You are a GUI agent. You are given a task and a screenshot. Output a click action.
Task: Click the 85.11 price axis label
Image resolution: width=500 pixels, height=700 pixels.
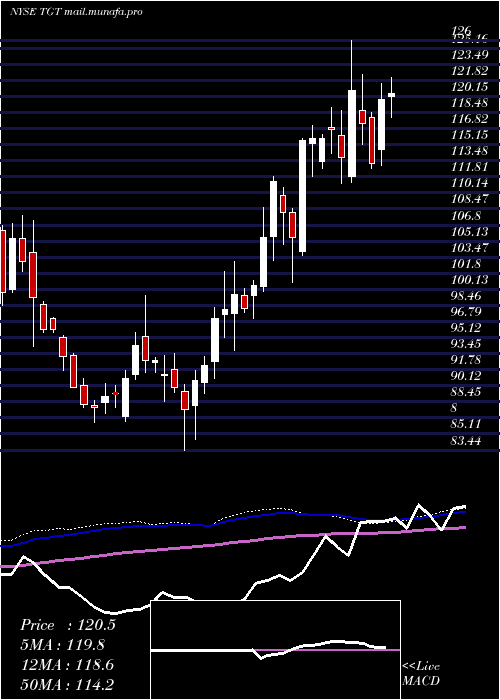tap(466, 424)
